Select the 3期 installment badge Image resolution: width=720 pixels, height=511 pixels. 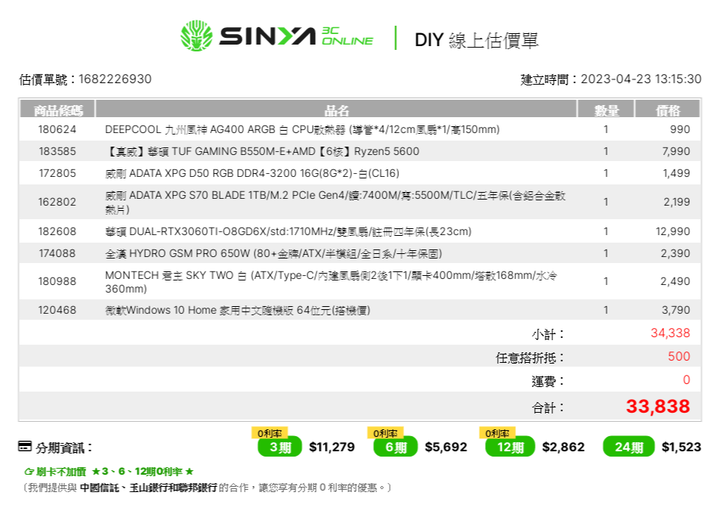280,447
